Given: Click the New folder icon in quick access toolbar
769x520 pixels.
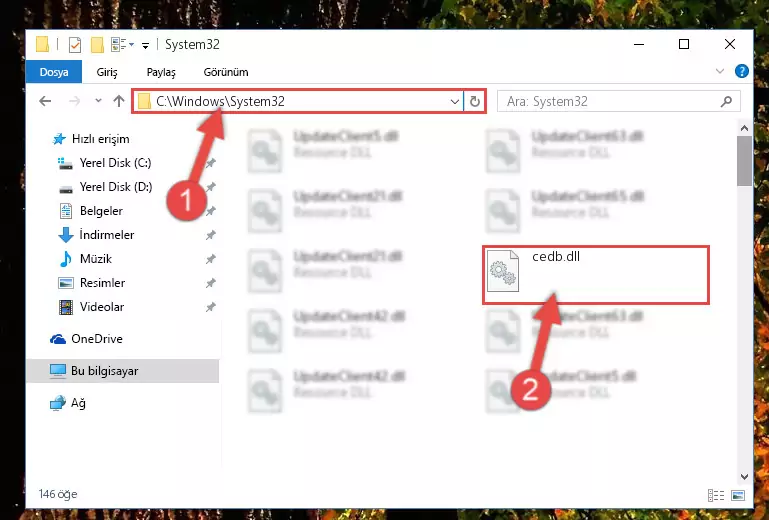Looking at the screenshot, I should [97, 45].
